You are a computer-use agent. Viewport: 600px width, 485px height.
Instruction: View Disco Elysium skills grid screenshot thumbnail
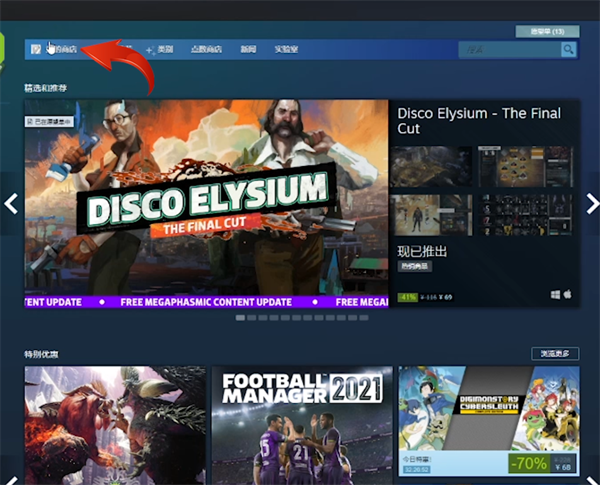(x=526, y=167)
